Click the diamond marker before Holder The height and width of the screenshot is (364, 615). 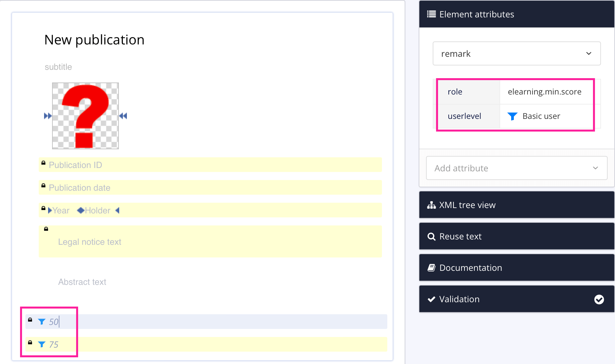[80, 210]
